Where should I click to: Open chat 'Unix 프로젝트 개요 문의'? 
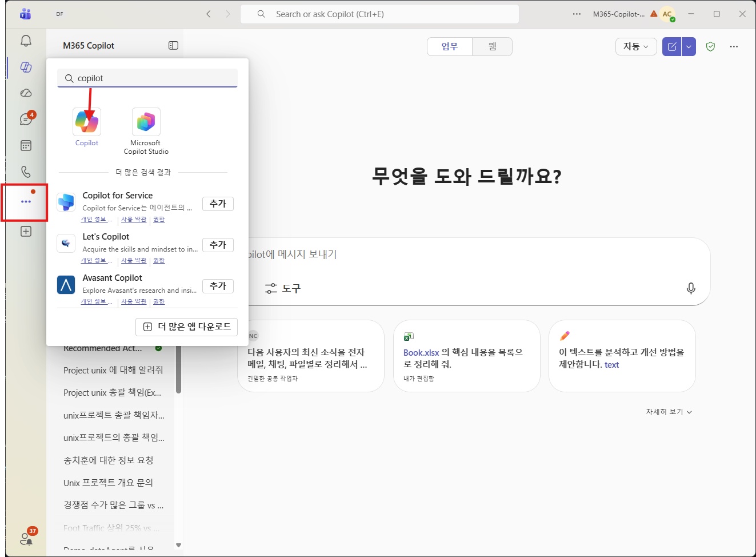(x=109, y=483)
